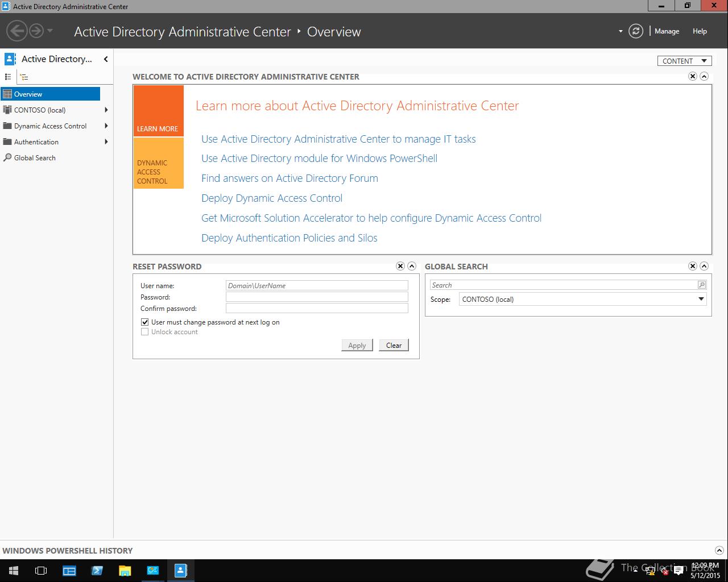
Task: Collapse the Reset Password tile
Action: (x=412, y=266)
